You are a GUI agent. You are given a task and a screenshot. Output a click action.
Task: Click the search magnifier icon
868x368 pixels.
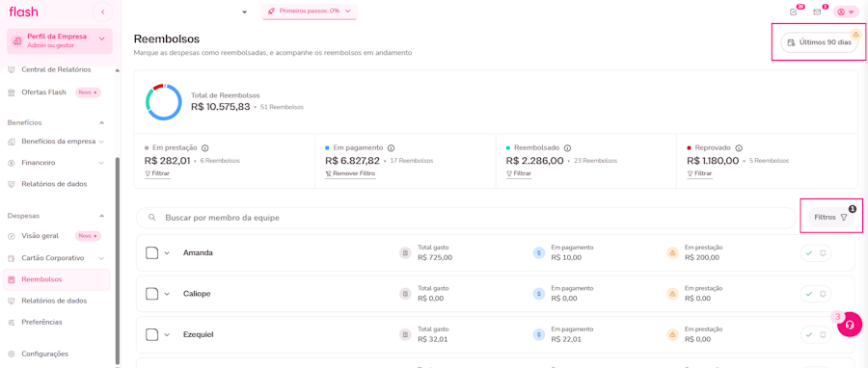[x=151, y=218]
